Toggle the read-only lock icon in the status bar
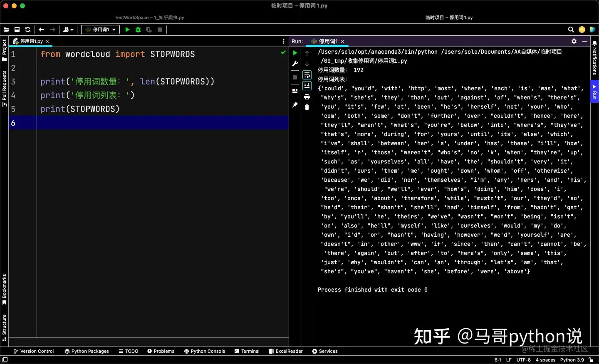 point(591,360)
